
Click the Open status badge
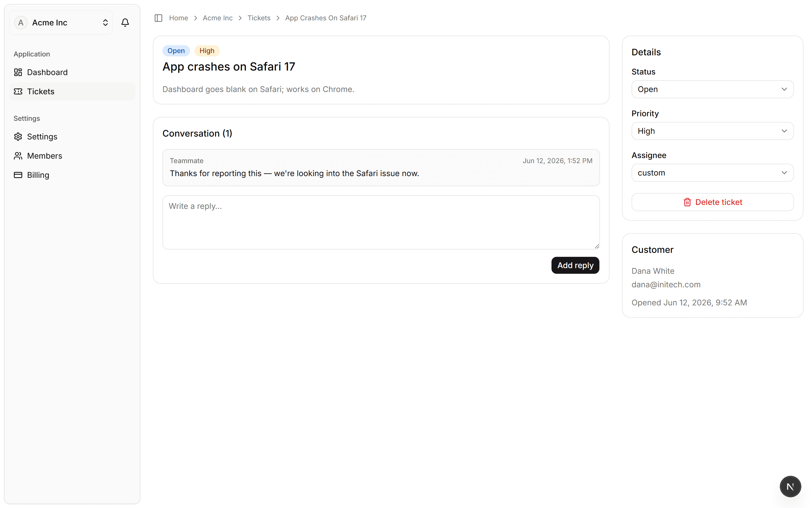point(176,51)
